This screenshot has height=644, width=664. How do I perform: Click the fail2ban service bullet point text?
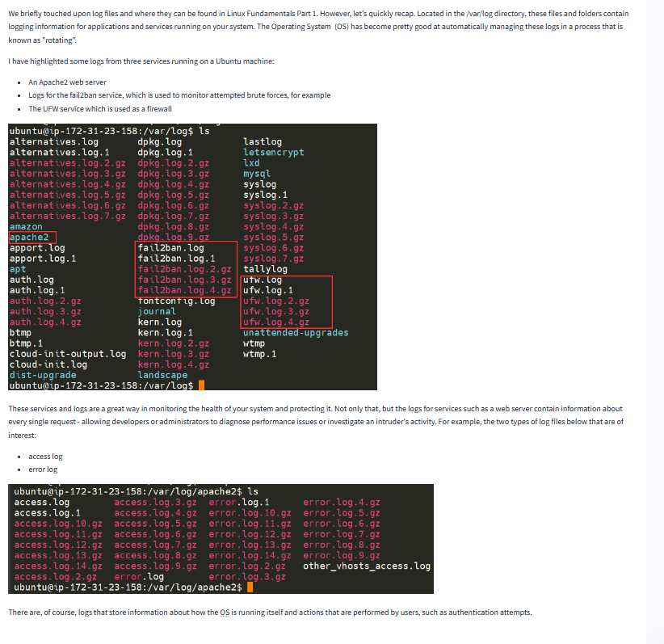tap(179, 95)
